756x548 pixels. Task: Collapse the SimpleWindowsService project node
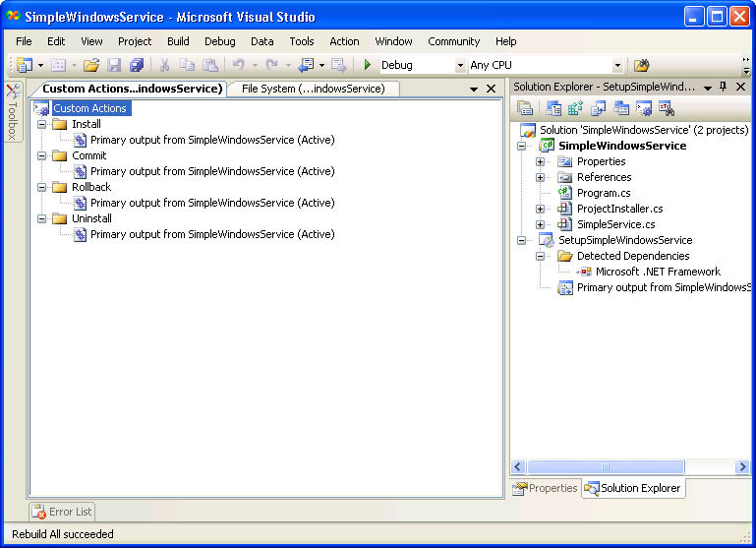[x=522, y=146]
